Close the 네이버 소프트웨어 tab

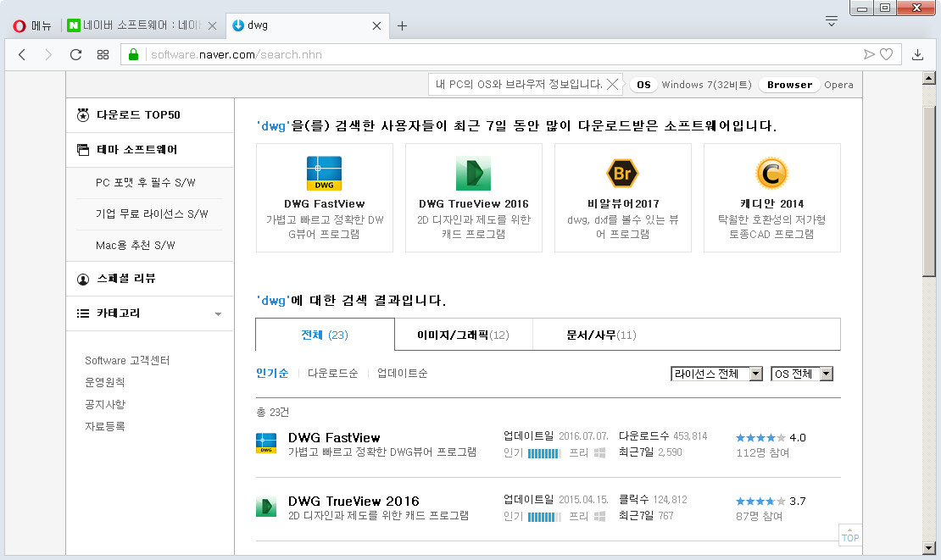(212, 25)
